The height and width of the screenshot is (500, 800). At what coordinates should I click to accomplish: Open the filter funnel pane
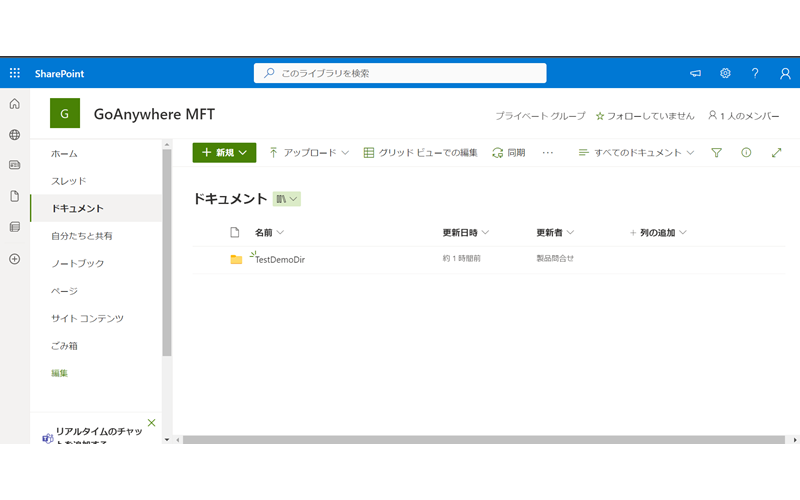(716, 153)
